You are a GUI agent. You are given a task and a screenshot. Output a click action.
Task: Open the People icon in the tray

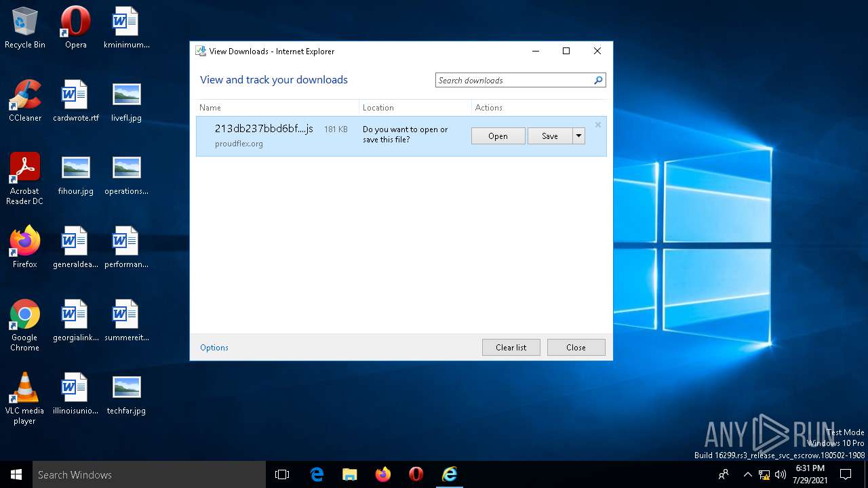point(724,474)
